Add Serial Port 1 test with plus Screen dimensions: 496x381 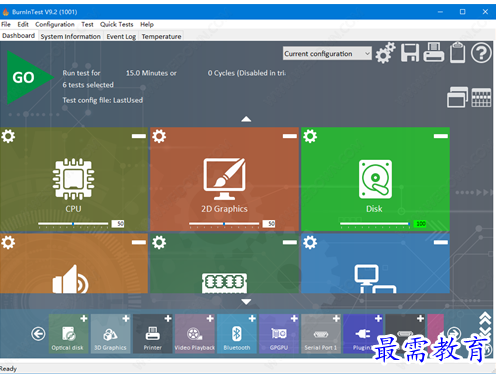[336, 319]
